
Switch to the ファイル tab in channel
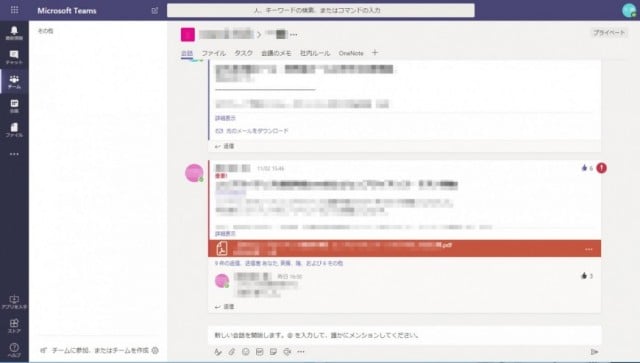click(x=213, y=53)
